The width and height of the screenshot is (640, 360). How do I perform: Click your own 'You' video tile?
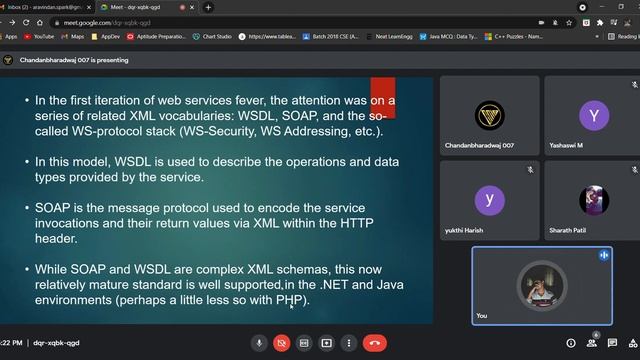(542, 286)
